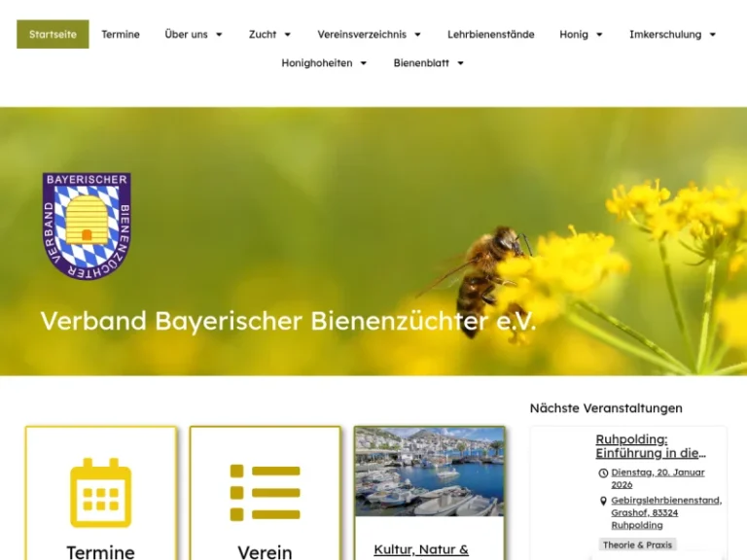Expand the Honighoheiten dropdown arrow
747x560 pixels.
[x=364, y=63]
